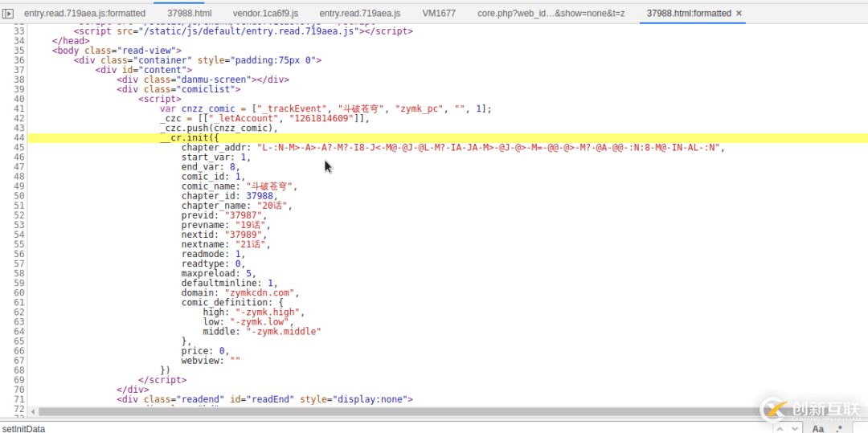Toggle the navigator sidebar icon
The height and width of the screenshot is (433, 868).
pyautogui.click(x=9, y=14)
